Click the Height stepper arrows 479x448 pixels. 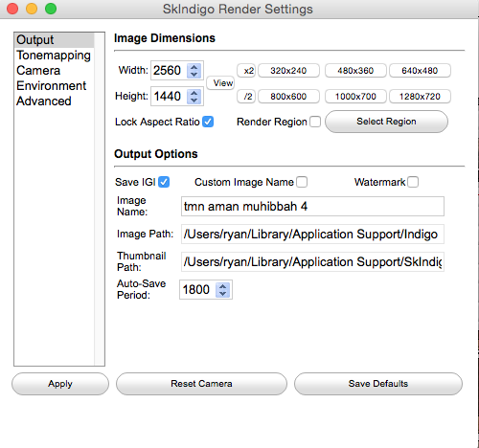[194, 97]
